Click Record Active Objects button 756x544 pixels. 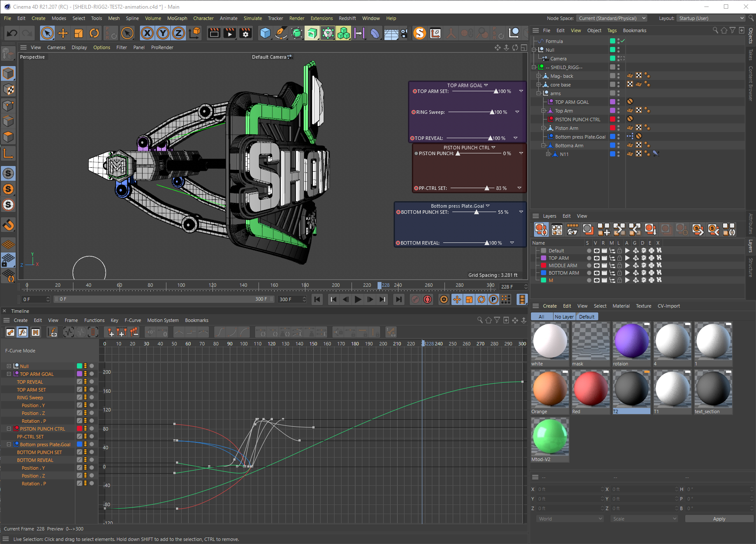[x=416, y=299]
